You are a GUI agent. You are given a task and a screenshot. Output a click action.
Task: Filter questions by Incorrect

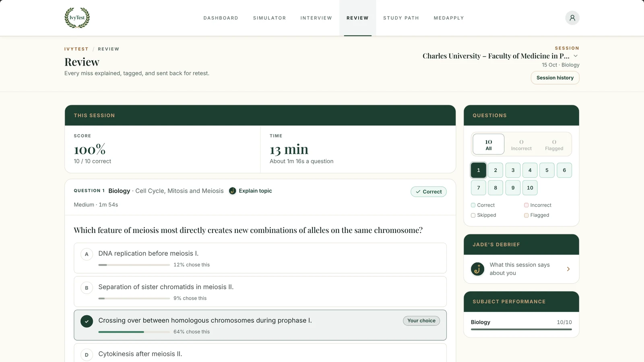click(x=521, y=144)
